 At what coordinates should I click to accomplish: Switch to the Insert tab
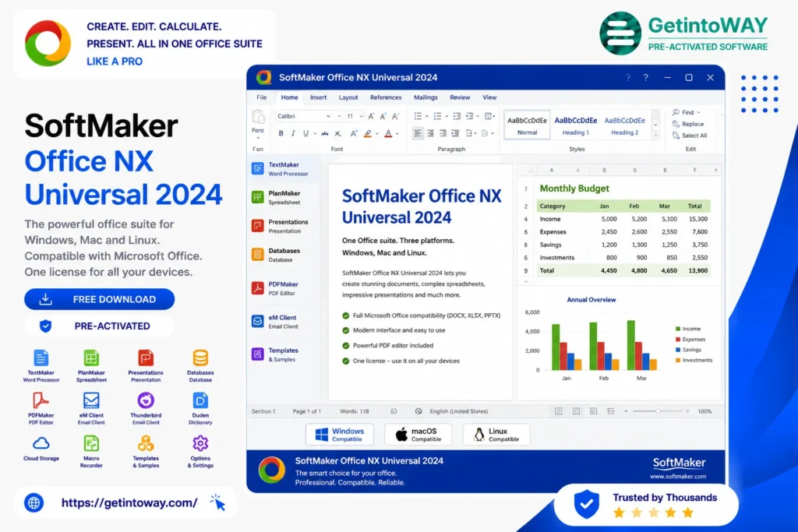(318, 97)
